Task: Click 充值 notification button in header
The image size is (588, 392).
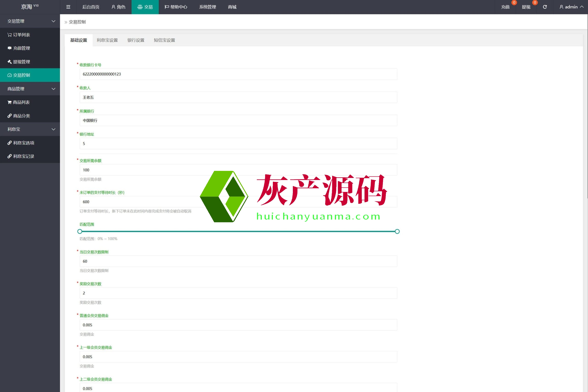Action: (x=505, y=7)
